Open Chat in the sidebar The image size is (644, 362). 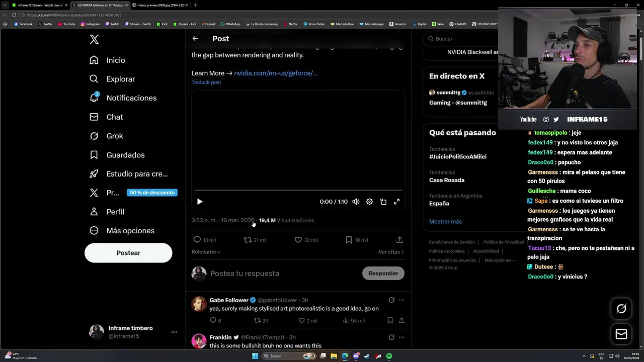coord(106,117)
